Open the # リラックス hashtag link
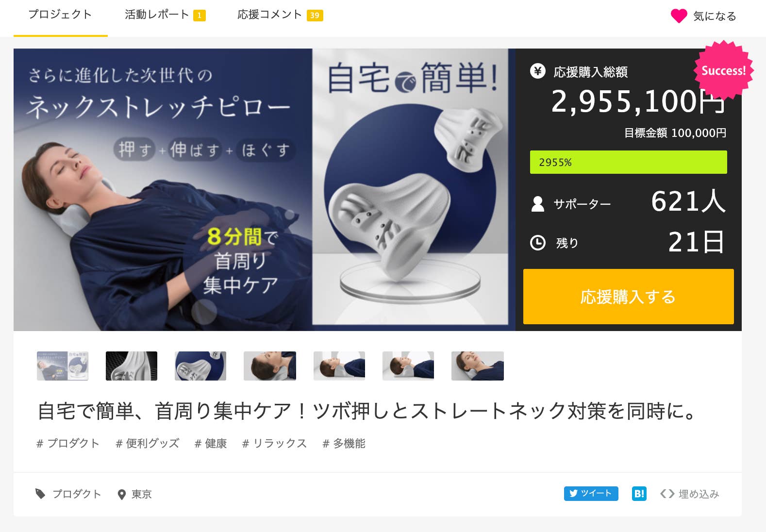Screen dimensions: 766x532 (x=275, y=443)
